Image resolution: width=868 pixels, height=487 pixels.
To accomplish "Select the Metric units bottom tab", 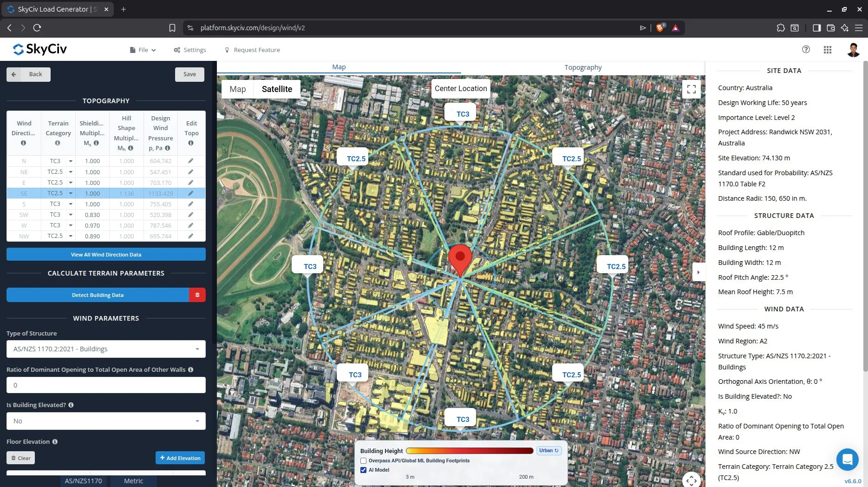I will click(x=133, y=481).
